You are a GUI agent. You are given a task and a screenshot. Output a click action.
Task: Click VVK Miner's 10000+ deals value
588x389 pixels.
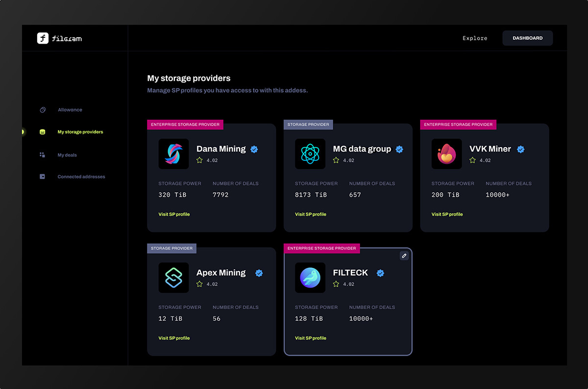498,195
